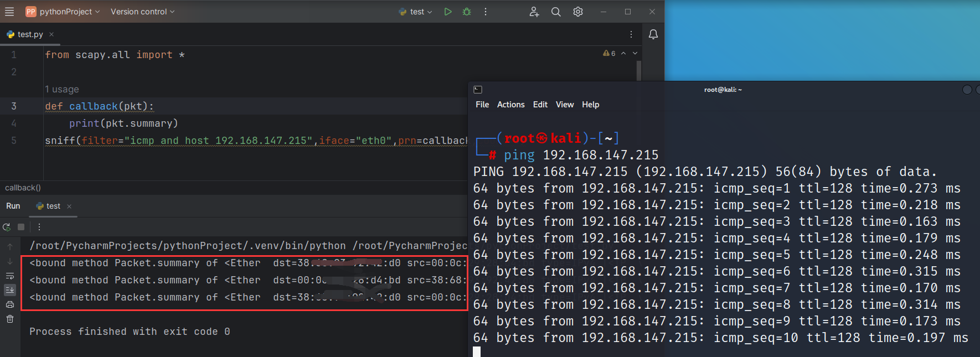The height and width of the screenshot is (357, 980).
Task: Click the terminal cursor block
Action: point(477,352)
